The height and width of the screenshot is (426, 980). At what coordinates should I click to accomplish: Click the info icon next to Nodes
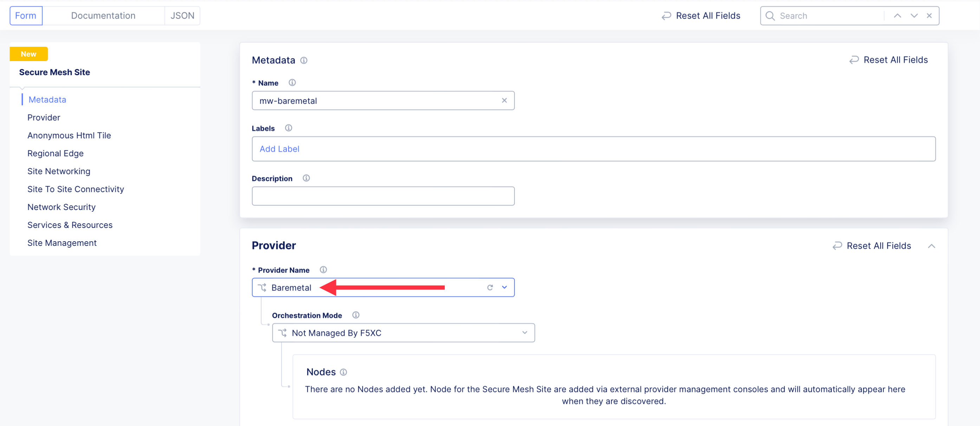point(343,372)
